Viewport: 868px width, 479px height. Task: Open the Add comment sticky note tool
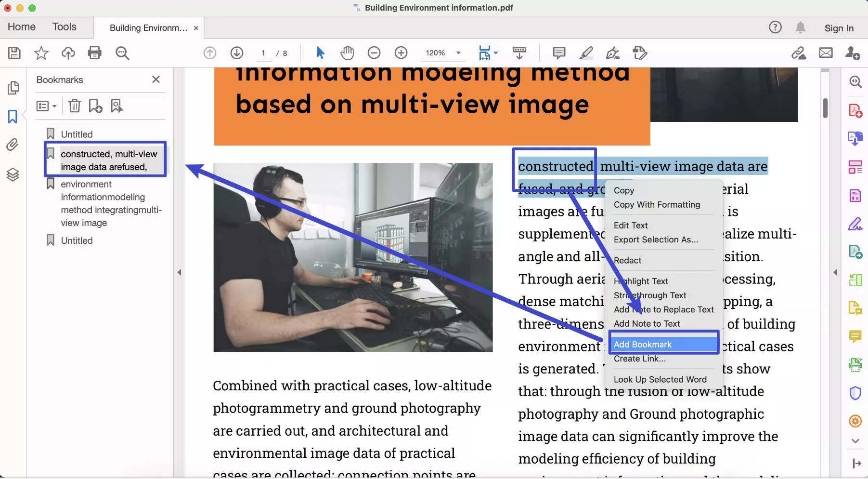coord(559,53)
